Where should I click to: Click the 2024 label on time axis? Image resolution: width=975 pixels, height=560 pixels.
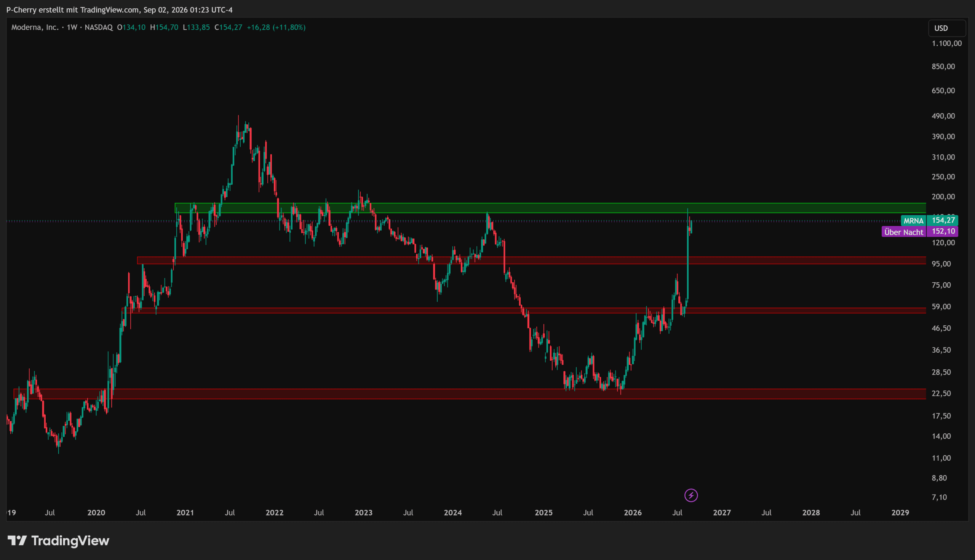[x=453, y=513]
